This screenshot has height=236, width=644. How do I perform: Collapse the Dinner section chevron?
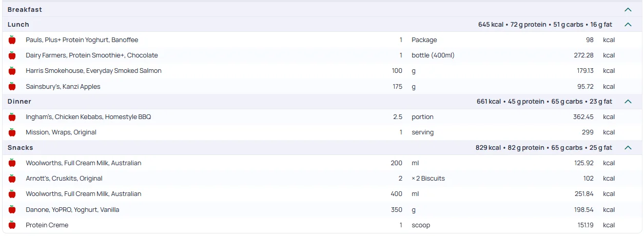[628, 102]
